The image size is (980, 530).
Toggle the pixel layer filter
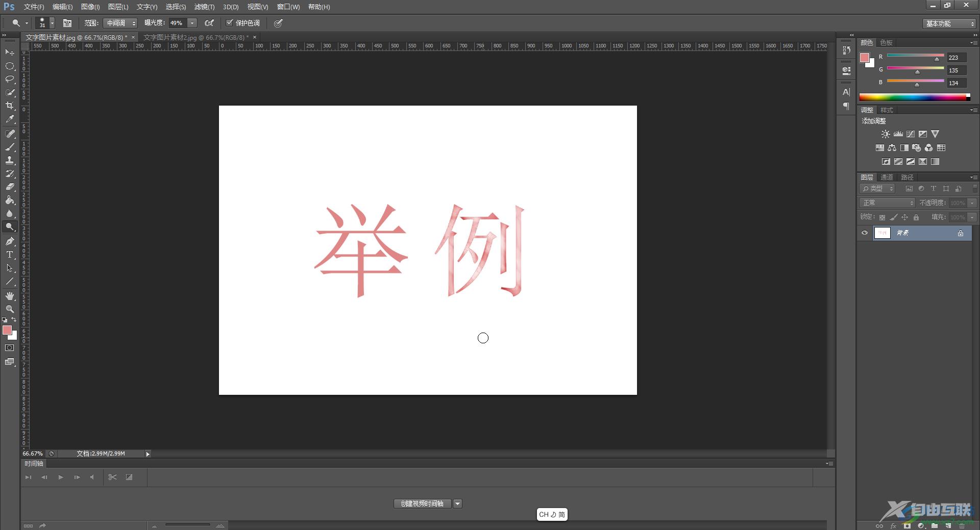pyautogui.click(x=909, y=189)
